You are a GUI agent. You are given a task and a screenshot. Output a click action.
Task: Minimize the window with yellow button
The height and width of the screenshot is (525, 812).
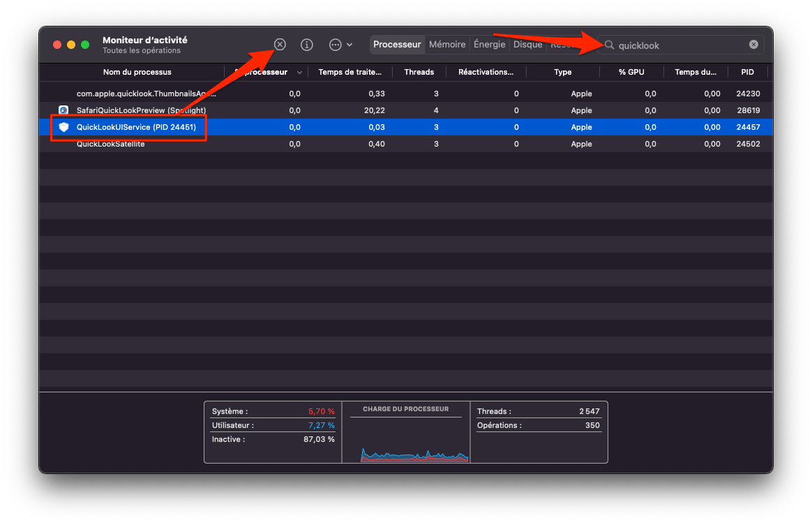pos(71,45)
